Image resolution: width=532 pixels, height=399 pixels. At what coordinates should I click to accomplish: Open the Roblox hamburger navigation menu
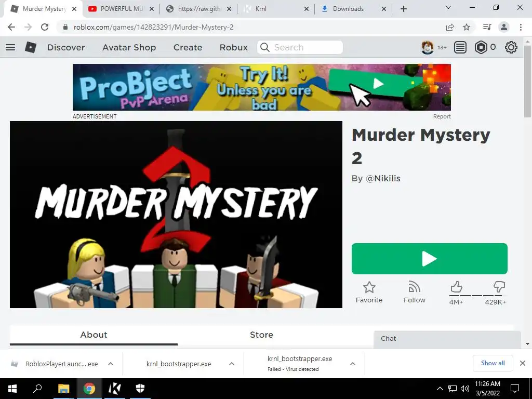tap(10, 47)
